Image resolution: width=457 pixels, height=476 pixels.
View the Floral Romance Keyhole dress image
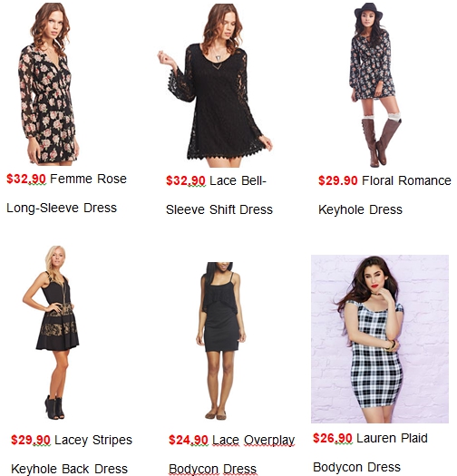376,85
